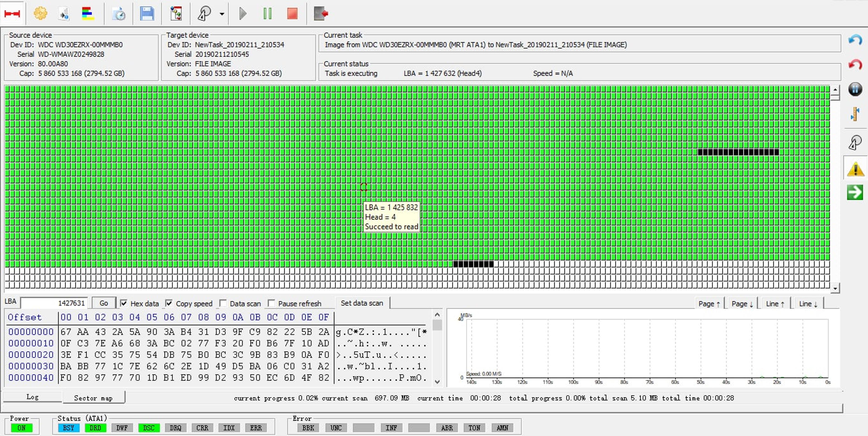868x436 pixels.
Task: Click the source serial WD-WMAWZ0249828
Action: click(71, 54)
